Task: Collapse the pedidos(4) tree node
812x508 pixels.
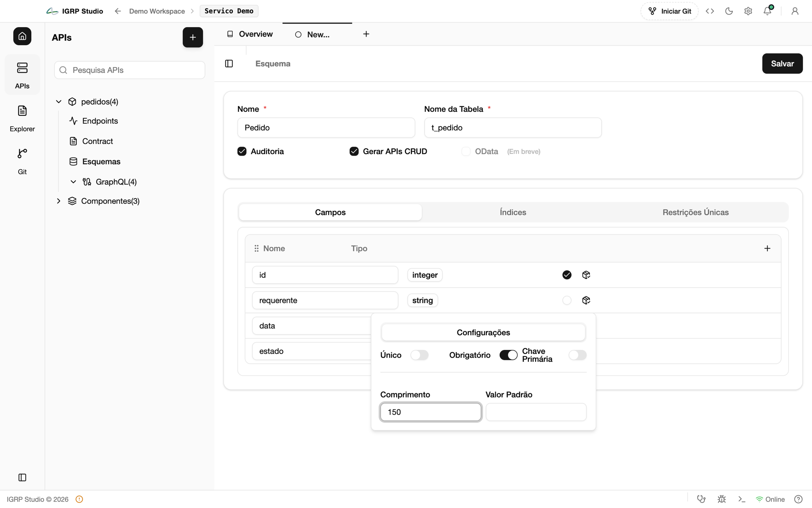Action: pyautogui.click(x=59, y=102)
